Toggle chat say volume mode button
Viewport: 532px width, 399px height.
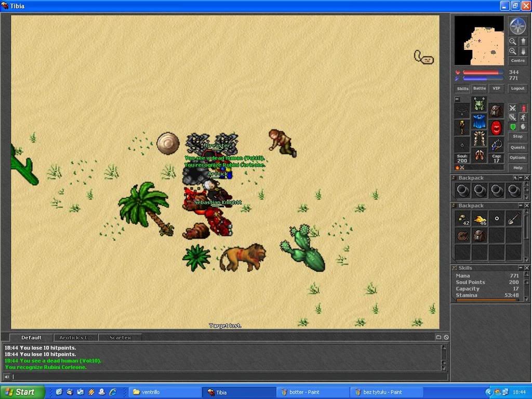(7, 377)
